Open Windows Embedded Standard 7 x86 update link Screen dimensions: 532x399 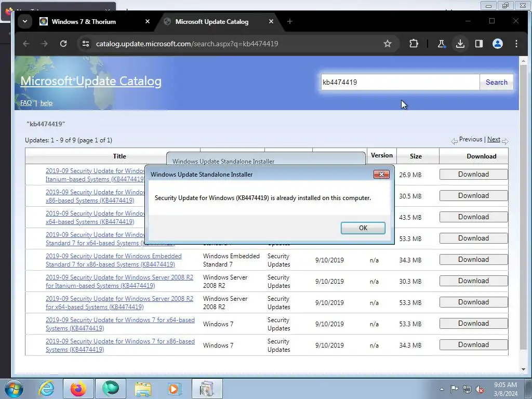coord(114,260)
